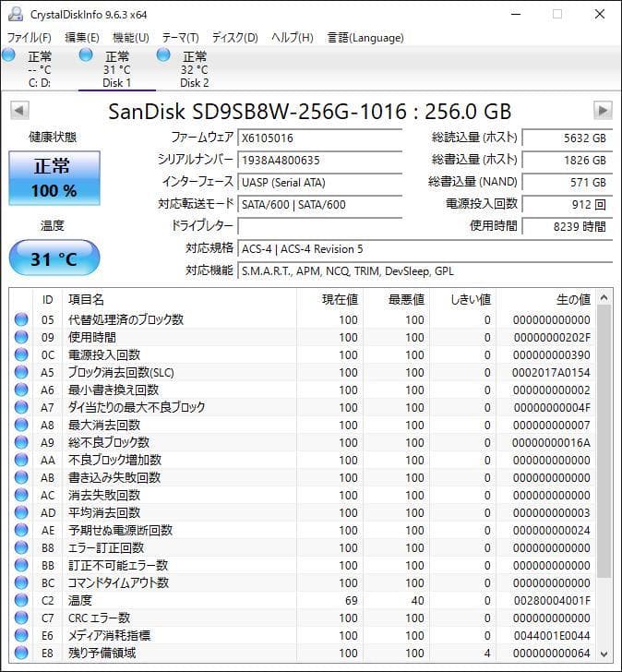Select the Disk 2 tab
The height and width of the screenshot is (672, 622).
195,68
